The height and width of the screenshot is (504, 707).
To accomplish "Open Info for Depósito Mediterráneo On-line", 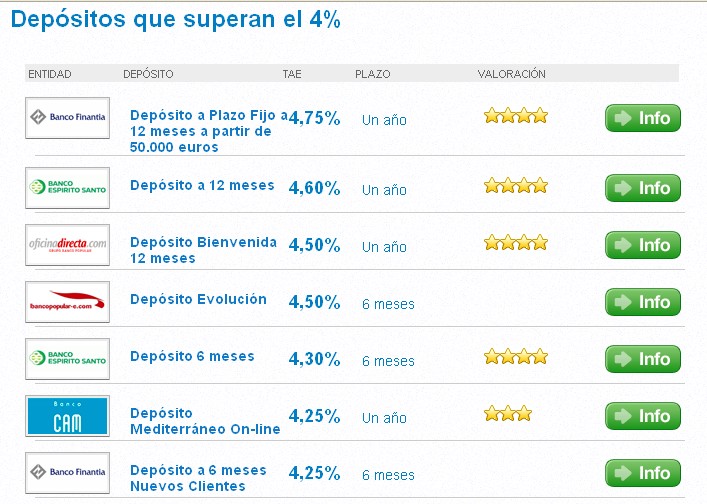I will (643, 416).
